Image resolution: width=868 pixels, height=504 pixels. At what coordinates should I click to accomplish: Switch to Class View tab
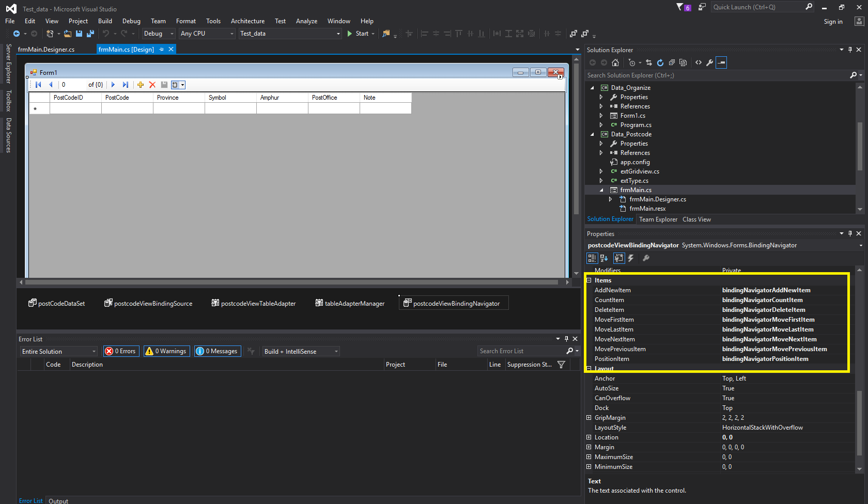696,219
